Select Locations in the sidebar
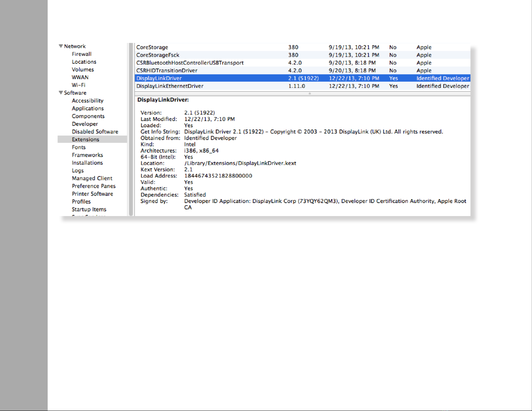This screenshot has height=411, width=532. coord(84,62)
